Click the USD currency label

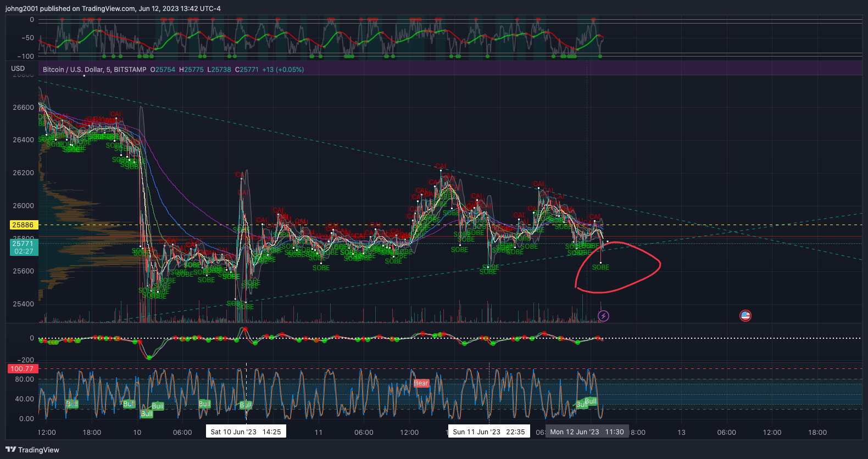(x=18, y=69)
